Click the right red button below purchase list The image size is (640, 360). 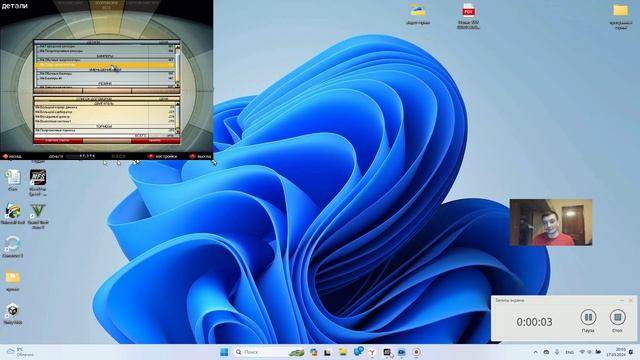pyautogui.click(x=156, y=141)
